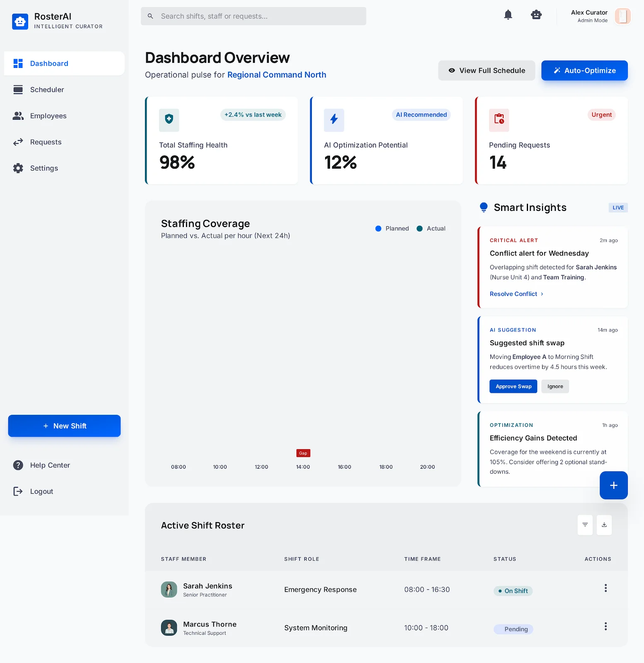
Task: Click View Full Schedule button
Action: pos(487,70)
